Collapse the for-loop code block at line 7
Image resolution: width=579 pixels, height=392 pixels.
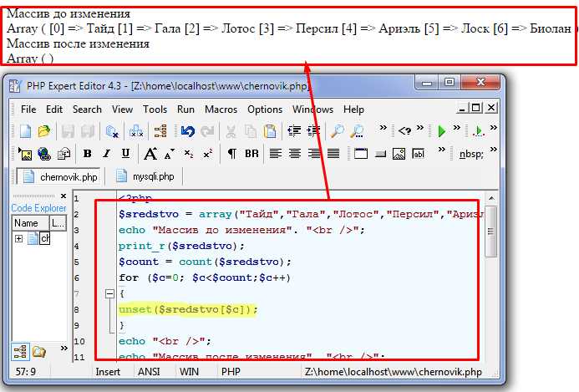coord(108,294)
